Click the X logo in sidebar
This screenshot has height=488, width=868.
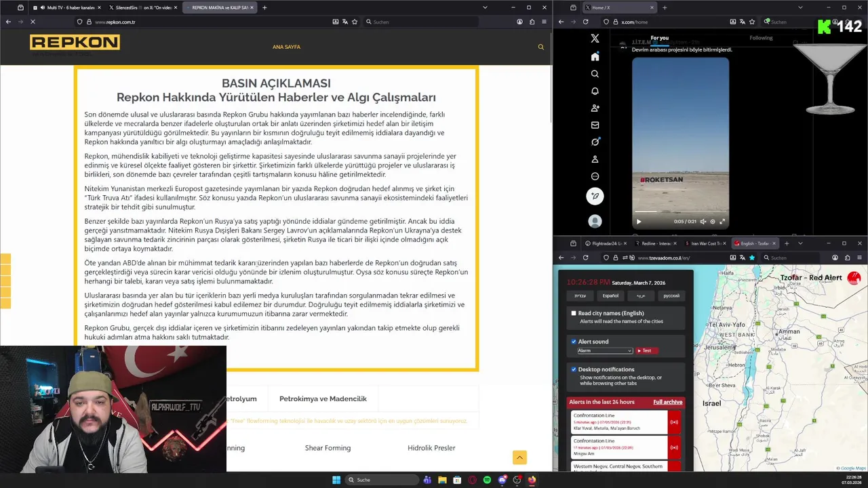[595, 39]
